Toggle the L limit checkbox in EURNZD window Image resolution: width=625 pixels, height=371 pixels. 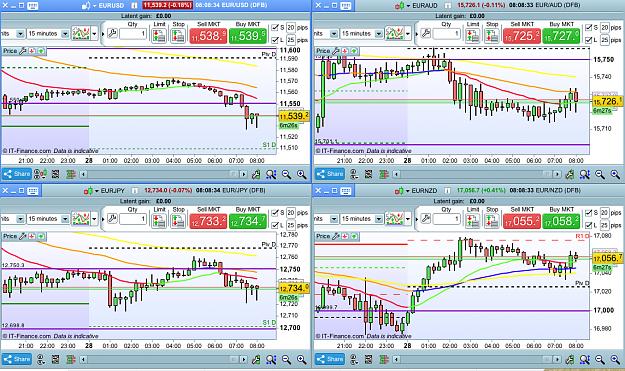pyautogui.click(x=588, y=225)
